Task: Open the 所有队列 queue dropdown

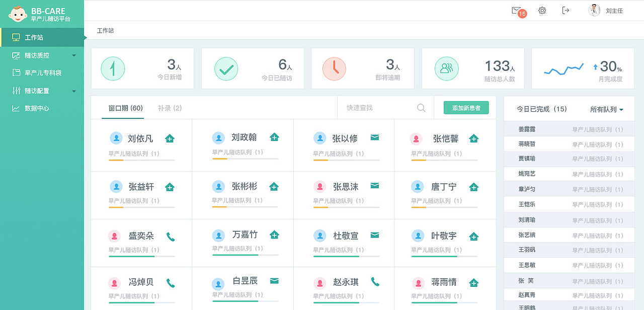Action: click(x=606, y=109)
